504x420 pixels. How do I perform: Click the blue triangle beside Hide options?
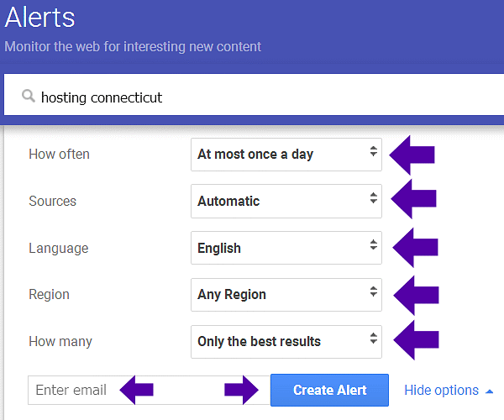click(x=489, y=391)
